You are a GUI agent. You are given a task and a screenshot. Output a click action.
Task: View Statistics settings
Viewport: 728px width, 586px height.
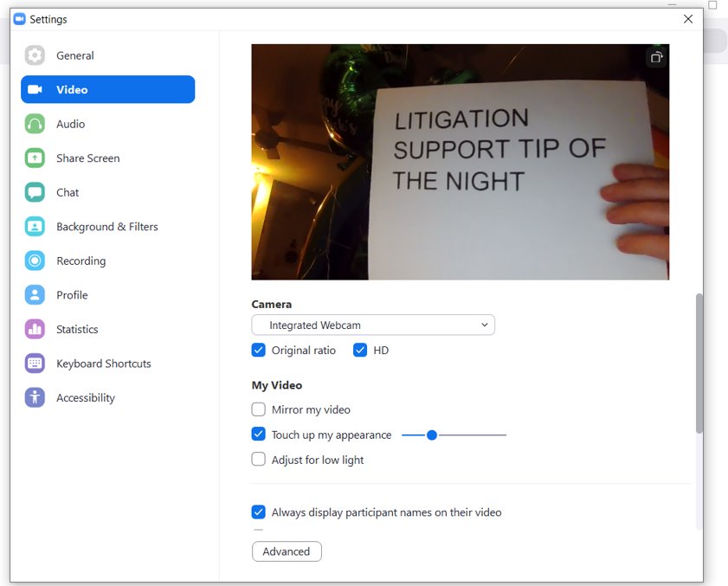coord(107,329)
